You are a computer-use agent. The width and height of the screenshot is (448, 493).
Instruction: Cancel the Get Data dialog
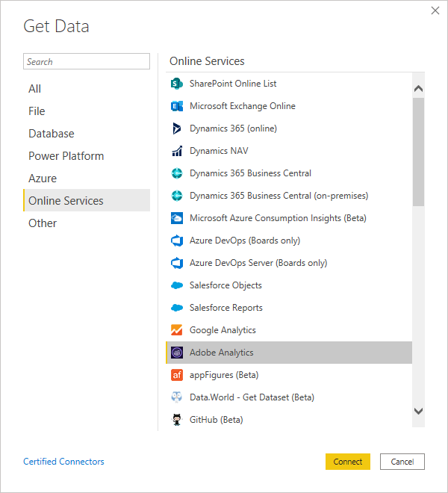click(402, 462)
